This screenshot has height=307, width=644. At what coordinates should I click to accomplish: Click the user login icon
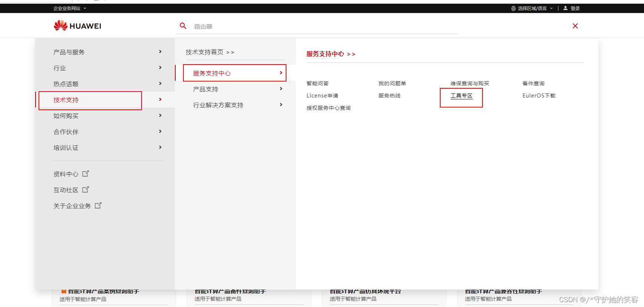click(x=565, y=8)
